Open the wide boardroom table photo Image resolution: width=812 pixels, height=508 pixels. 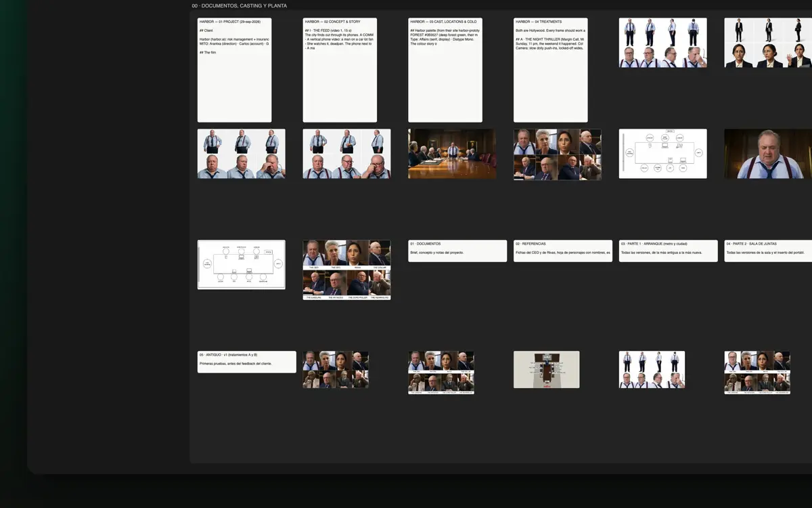(x=452, y=154)
